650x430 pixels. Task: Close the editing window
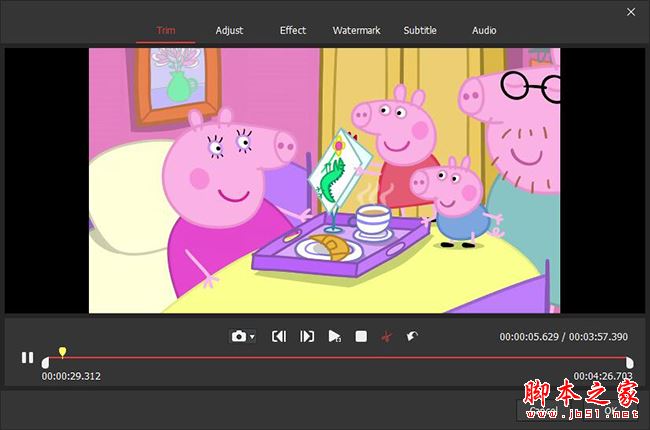coord(631,12)
